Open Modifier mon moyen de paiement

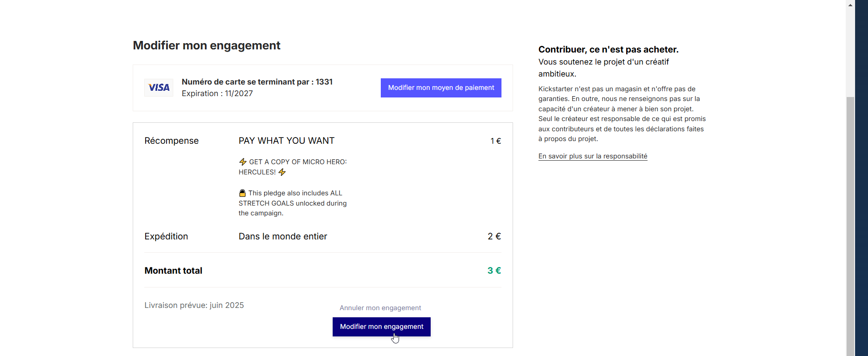coord(441,88)
